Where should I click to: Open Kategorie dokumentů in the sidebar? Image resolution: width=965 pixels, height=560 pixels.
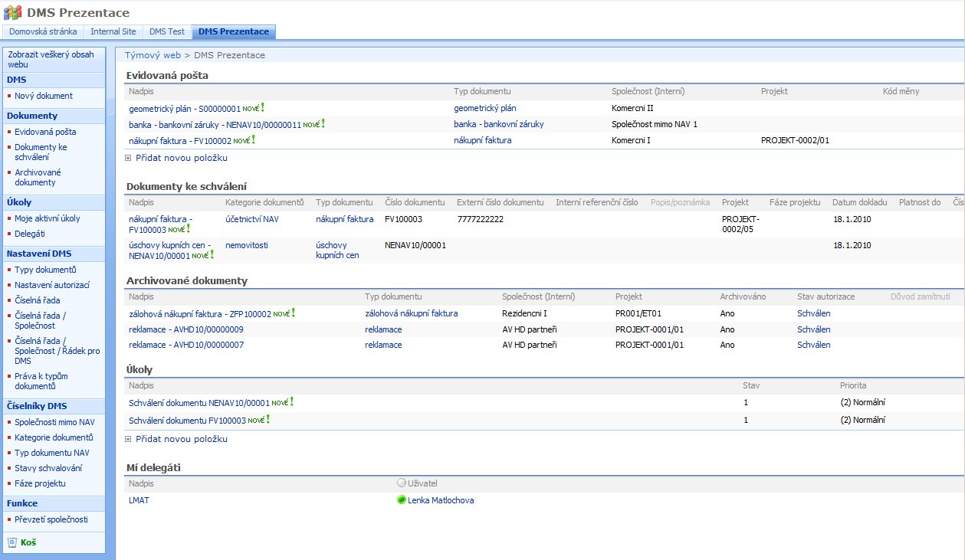[x=54, y=437]
